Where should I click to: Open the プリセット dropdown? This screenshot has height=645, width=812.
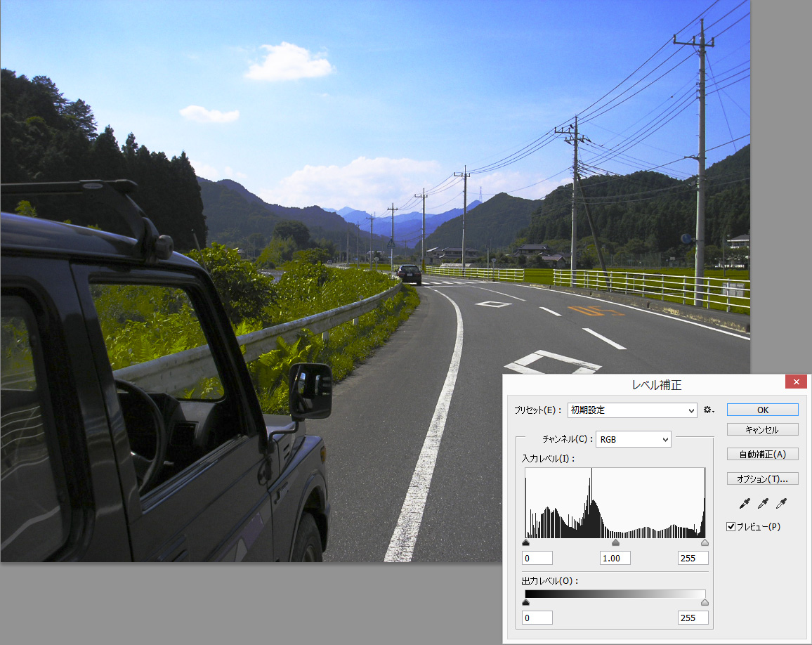pos(632,410)
